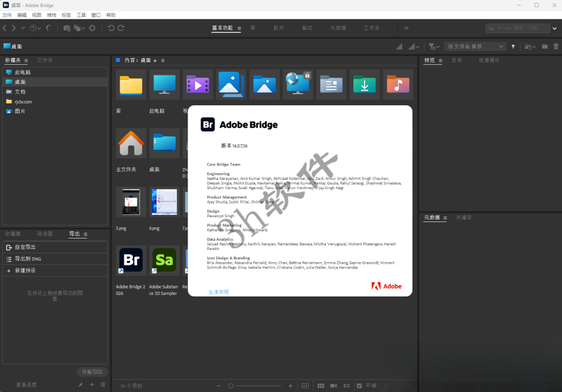
Task: Open the filter by rating funnel dropdown
Action: (x=434, y=47)
